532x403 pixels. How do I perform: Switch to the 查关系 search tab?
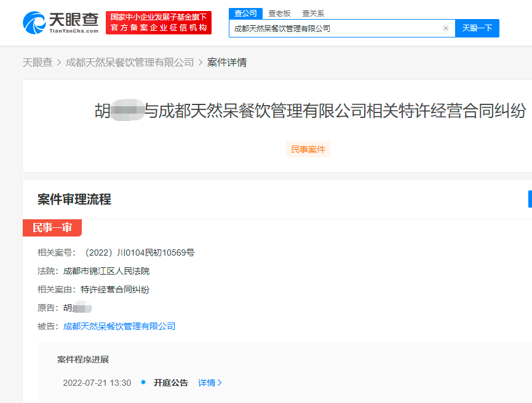click(313, 14)
